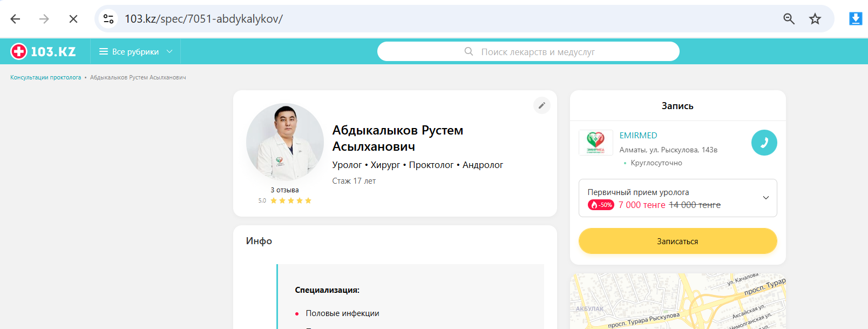Open 'Консультации проктолога' breadcrumb link

[x=45, y=77]
